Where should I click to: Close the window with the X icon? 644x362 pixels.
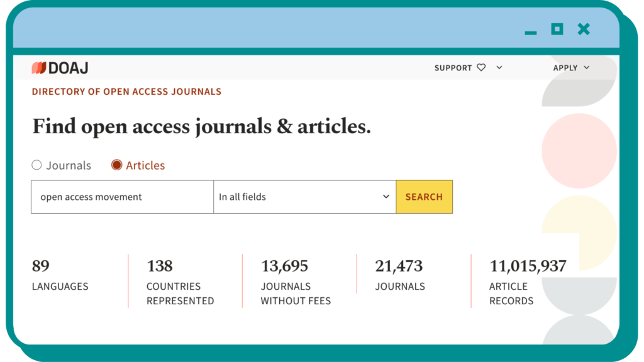tap(584, 29)
